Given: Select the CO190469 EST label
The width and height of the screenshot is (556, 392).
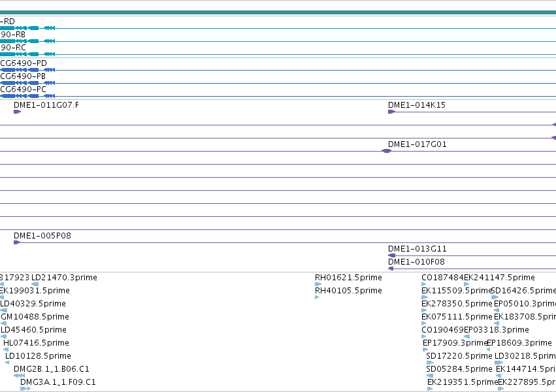Looking at the screenshot, I should 442,331.
